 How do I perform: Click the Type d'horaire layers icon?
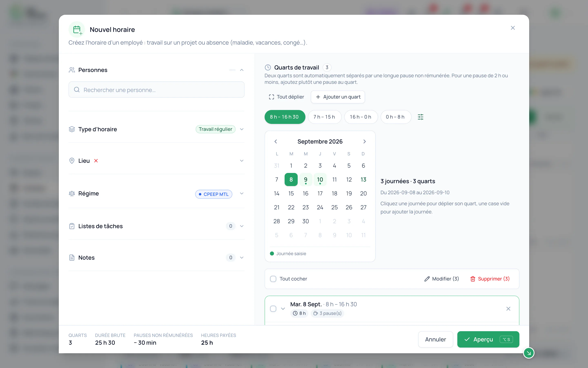tap(72, 129)
